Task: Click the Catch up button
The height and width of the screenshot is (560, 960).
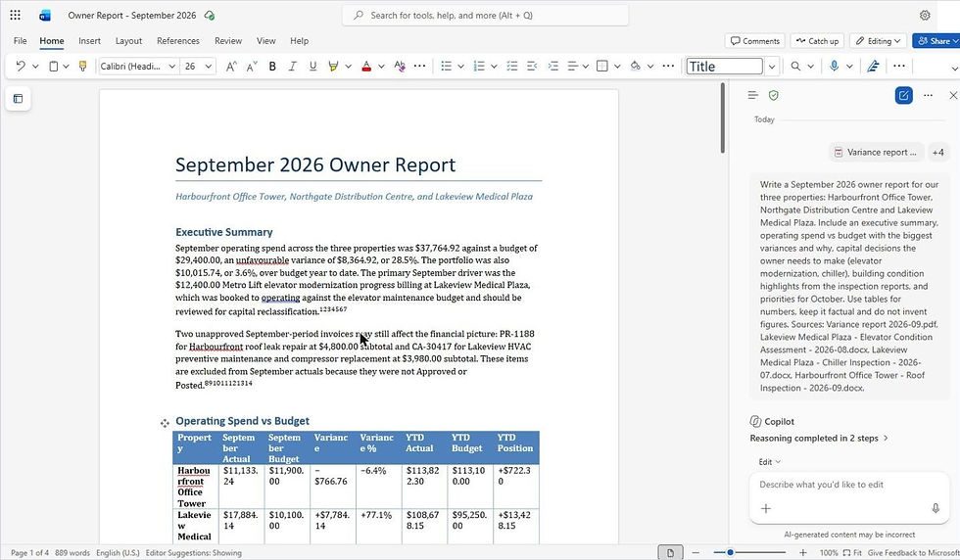Action: (817, 41)
